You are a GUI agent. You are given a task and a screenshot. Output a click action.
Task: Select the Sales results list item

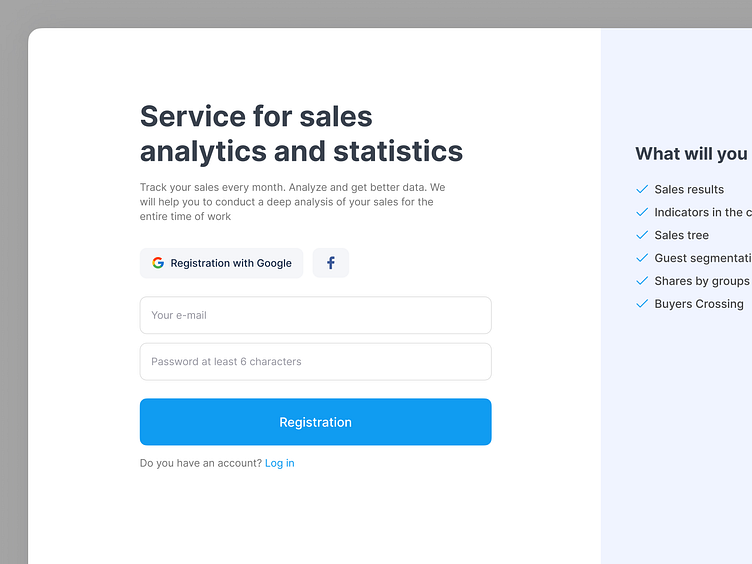point(689,189)
